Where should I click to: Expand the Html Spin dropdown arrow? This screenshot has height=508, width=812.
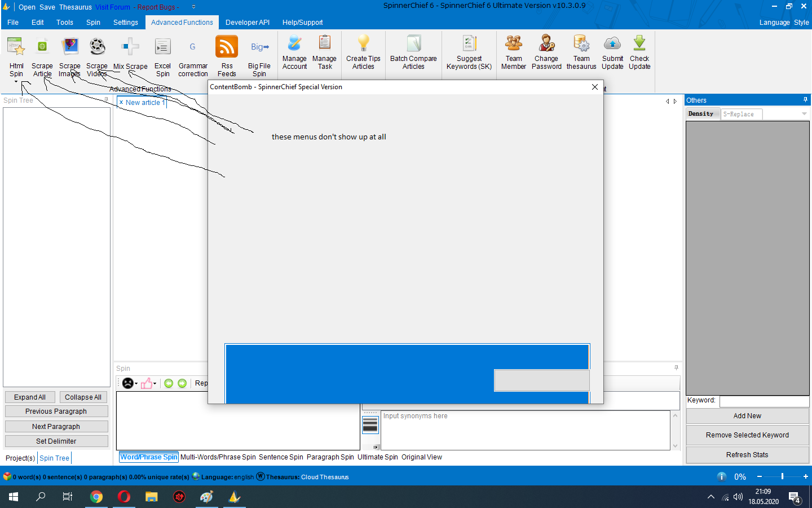(x=16, y=82)
